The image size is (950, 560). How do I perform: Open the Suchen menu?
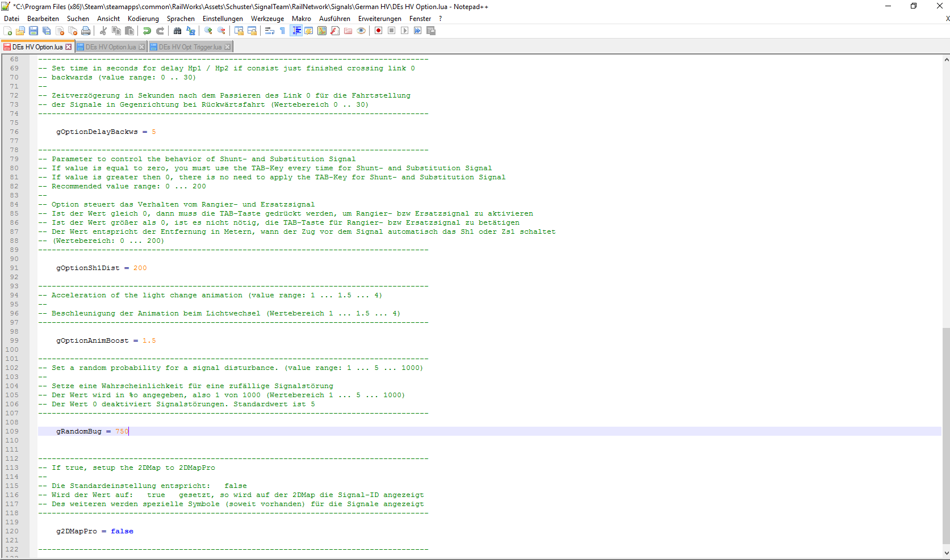(x=78, y=19)
